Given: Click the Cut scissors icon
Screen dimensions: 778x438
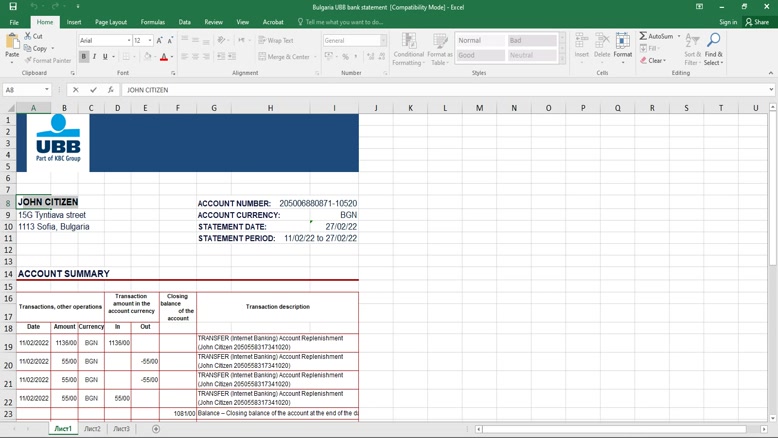Looking at the screenshot, I should click(27, 36).
